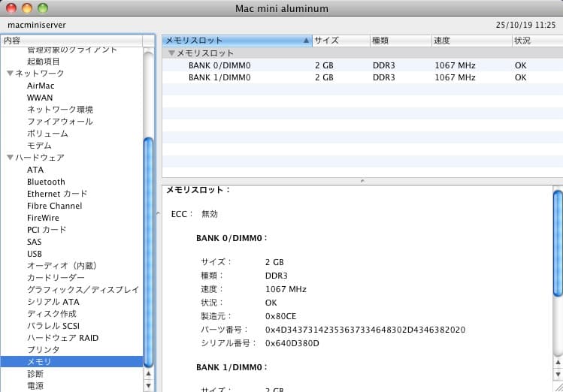Select 起動項目 in sidebar
563x392 pixels.
click(x=44, y=62)
